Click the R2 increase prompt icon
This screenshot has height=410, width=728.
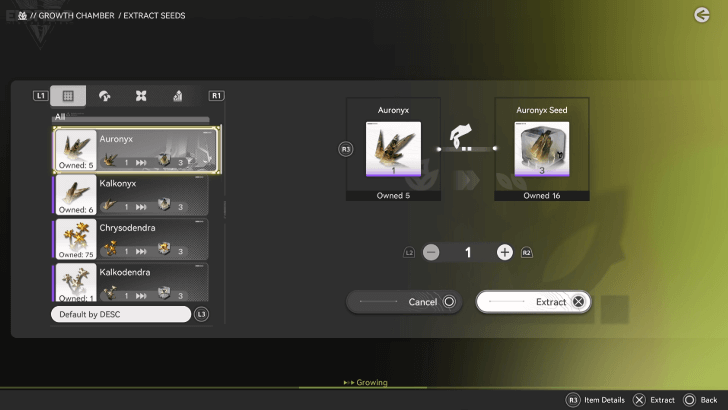click(526, 253)
